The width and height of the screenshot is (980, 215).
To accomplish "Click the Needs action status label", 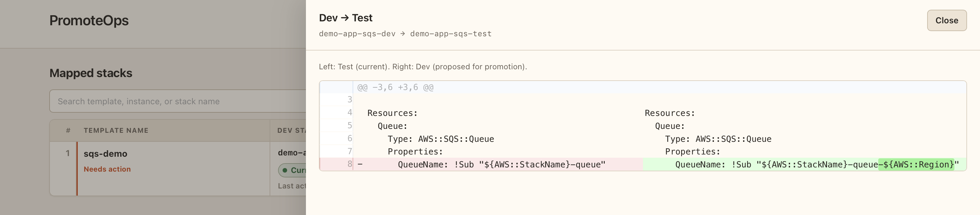I will click(107, 169).
